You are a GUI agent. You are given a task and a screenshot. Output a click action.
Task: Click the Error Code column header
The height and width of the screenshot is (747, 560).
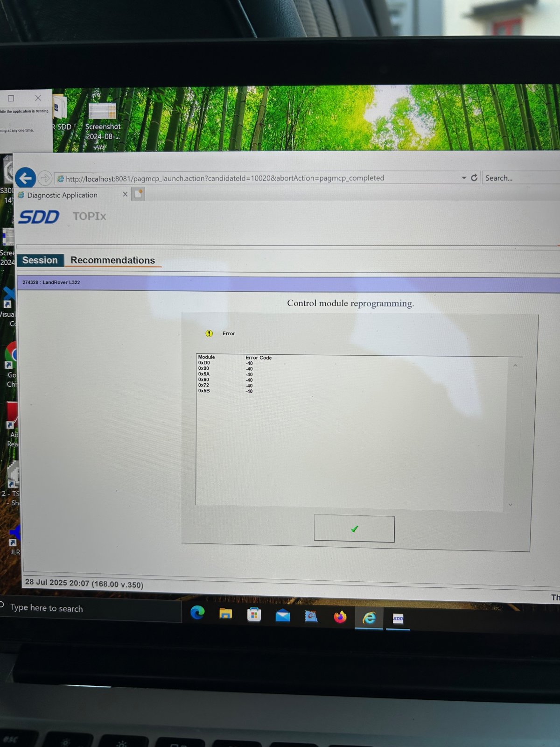pyautogui.click(x=259, y=358)
